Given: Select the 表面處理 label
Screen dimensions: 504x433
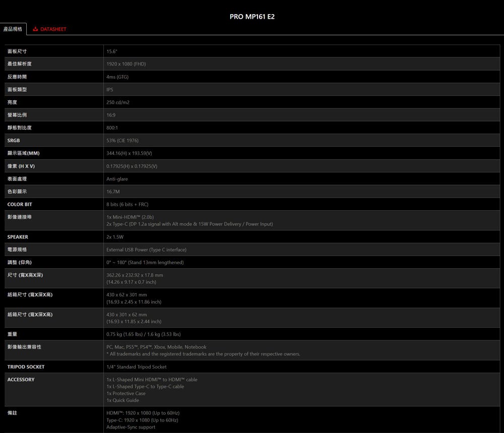Looking at the screenshot, I should click(17, 179).
